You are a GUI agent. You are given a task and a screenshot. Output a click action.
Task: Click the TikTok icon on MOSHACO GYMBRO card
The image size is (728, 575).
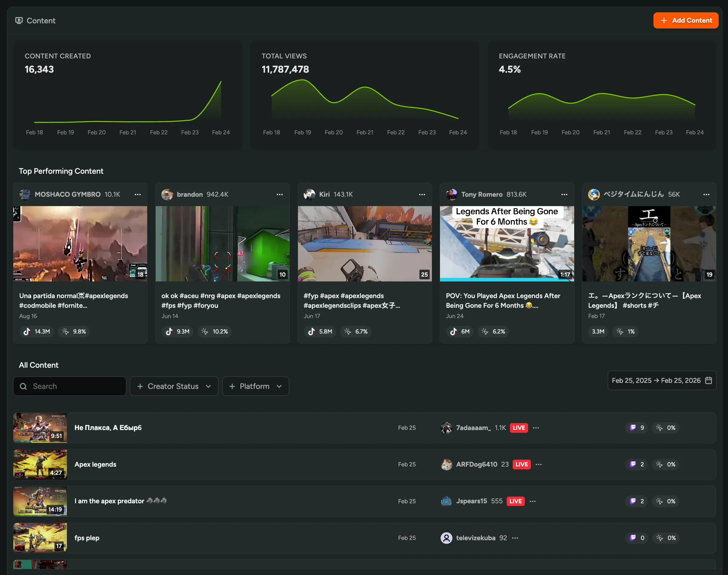(x=27, y=331)
